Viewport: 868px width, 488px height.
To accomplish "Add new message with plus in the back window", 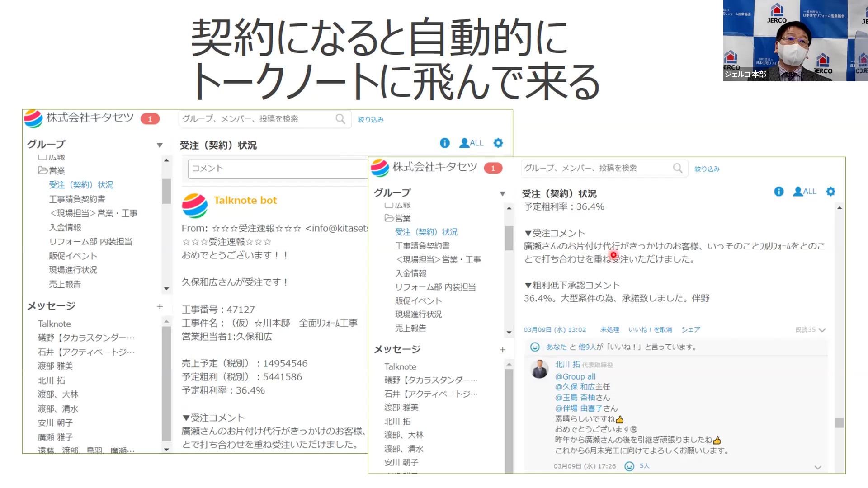I will [160, 306].
